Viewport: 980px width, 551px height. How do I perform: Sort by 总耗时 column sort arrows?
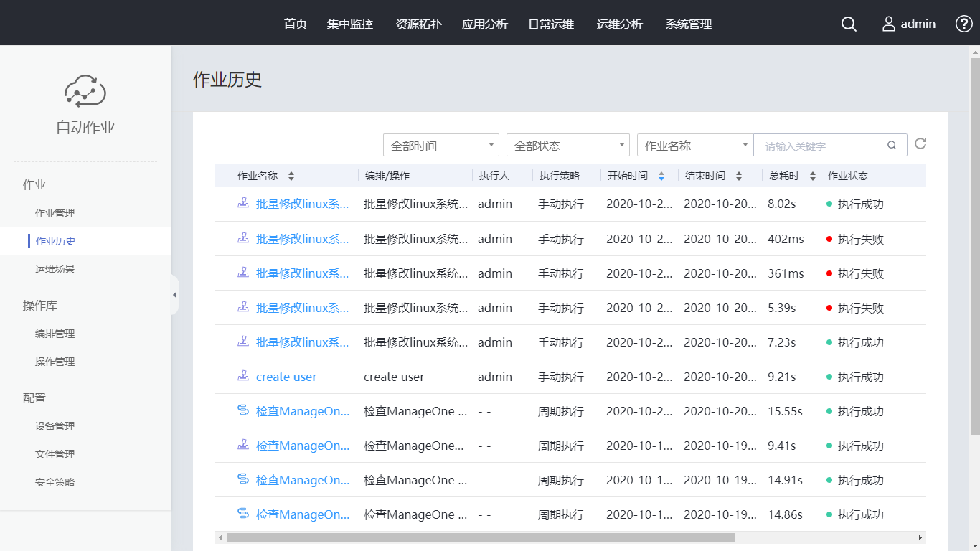tap(813, 176)
